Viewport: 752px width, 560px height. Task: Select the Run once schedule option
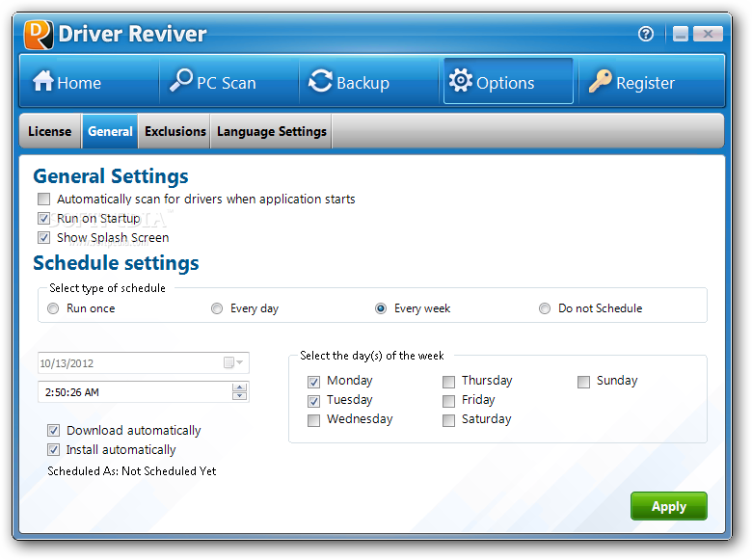tap(53, 308)
